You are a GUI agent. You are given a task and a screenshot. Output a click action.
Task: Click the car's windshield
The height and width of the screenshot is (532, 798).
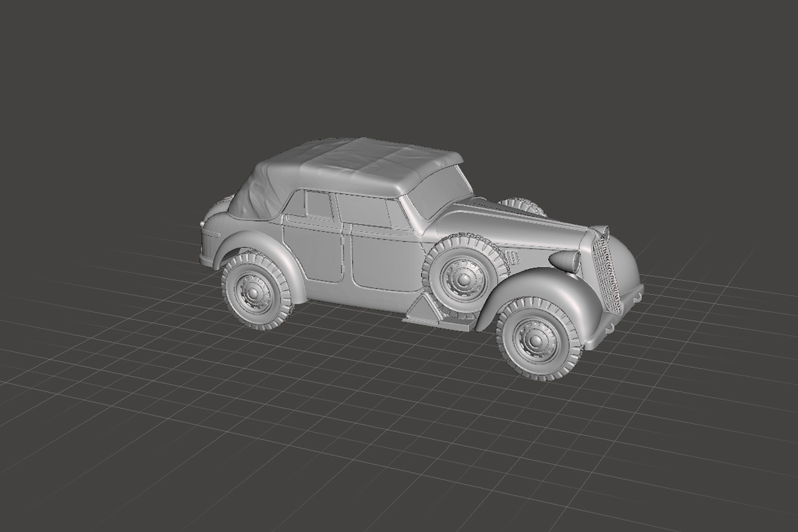440,189
